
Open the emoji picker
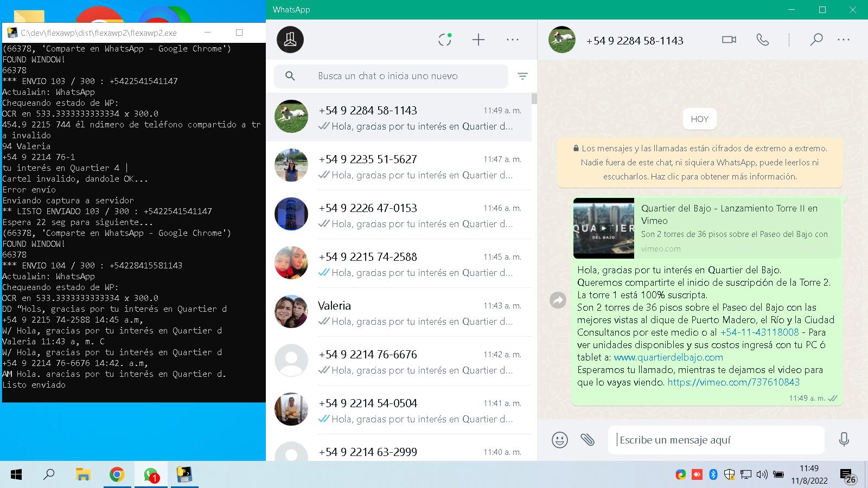click(560, 439)
